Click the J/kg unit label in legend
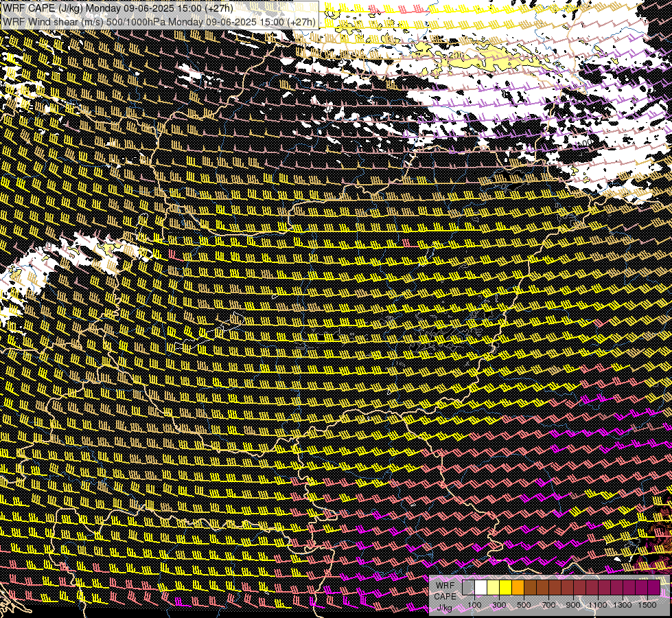 tap(444, 608)
